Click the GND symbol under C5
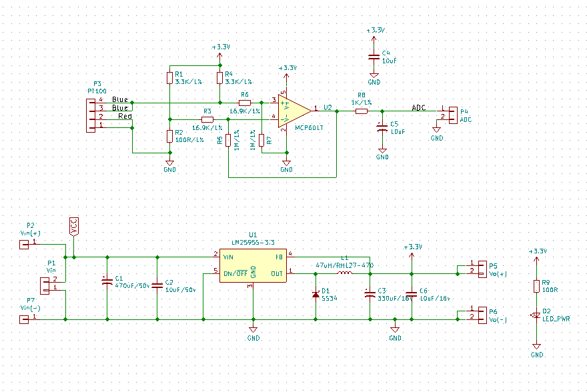The image size is (587, 392). click(382, 151)
